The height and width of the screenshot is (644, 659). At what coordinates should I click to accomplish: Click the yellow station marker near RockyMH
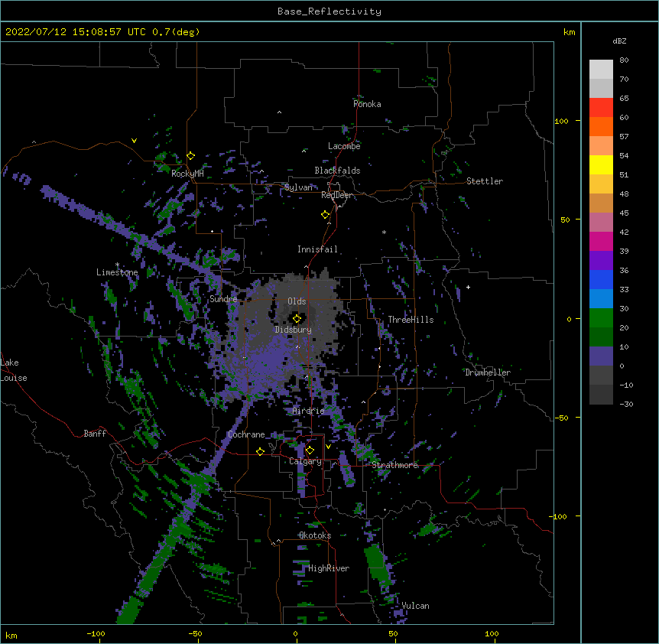tap(191, 156)
